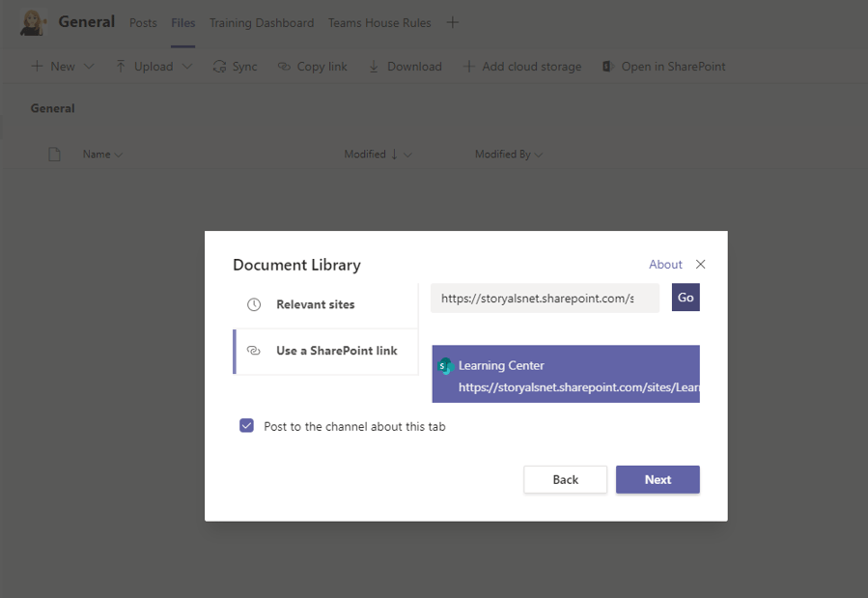Click the clock icon beside Relevant sites
Image resolution: width=868 pixels, height=598 pixels.
pos(254,304)
